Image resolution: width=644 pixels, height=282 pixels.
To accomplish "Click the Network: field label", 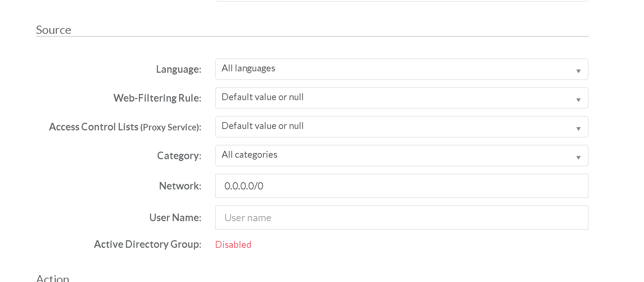I will 180,186.
